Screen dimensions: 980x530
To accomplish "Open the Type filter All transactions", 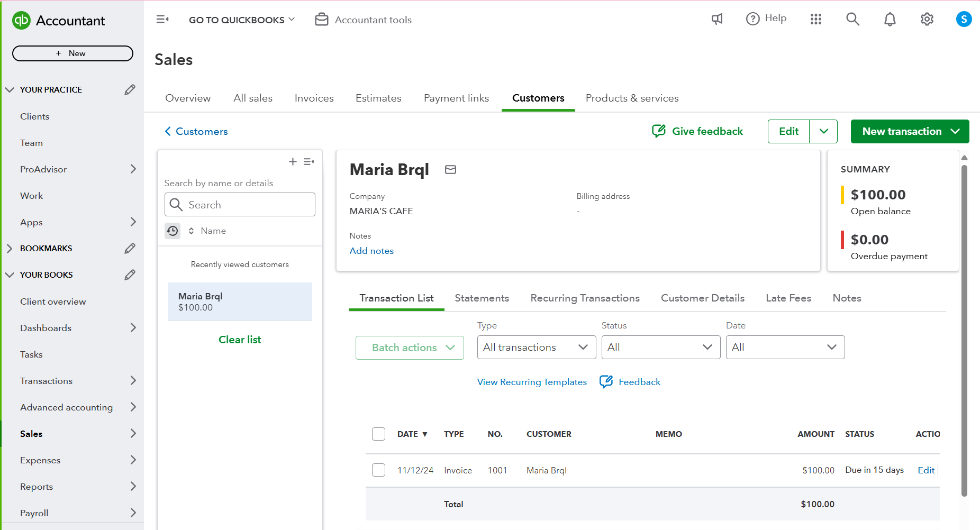I will pos(537,347).
